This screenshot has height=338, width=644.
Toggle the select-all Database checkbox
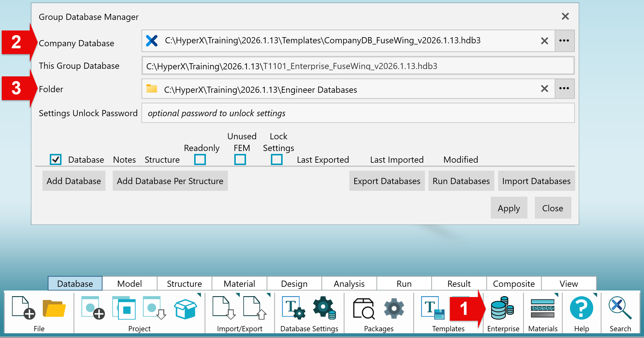point(55,159)
